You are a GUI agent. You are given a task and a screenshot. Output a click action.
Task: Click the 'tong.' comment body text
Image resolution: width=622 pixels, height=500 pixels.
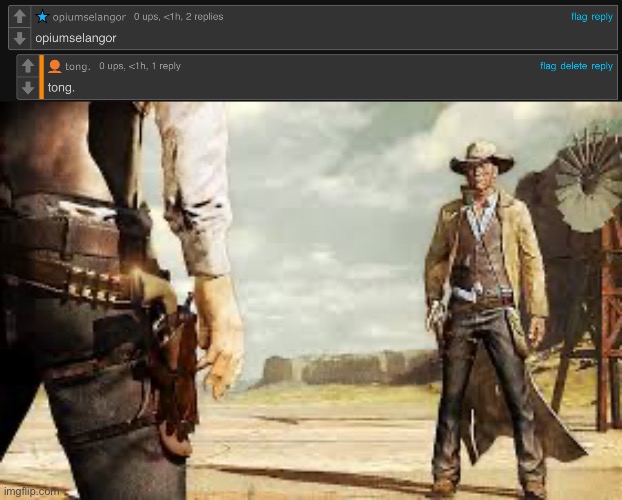point(60,87)
